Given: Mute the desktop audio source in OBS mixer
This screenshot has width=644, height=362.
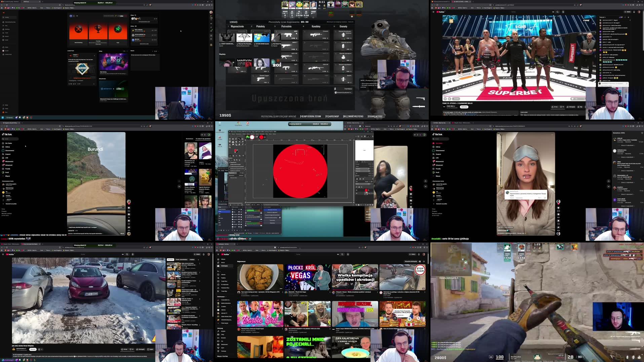Looking at the screenshot, I should (x=246, y=213).
